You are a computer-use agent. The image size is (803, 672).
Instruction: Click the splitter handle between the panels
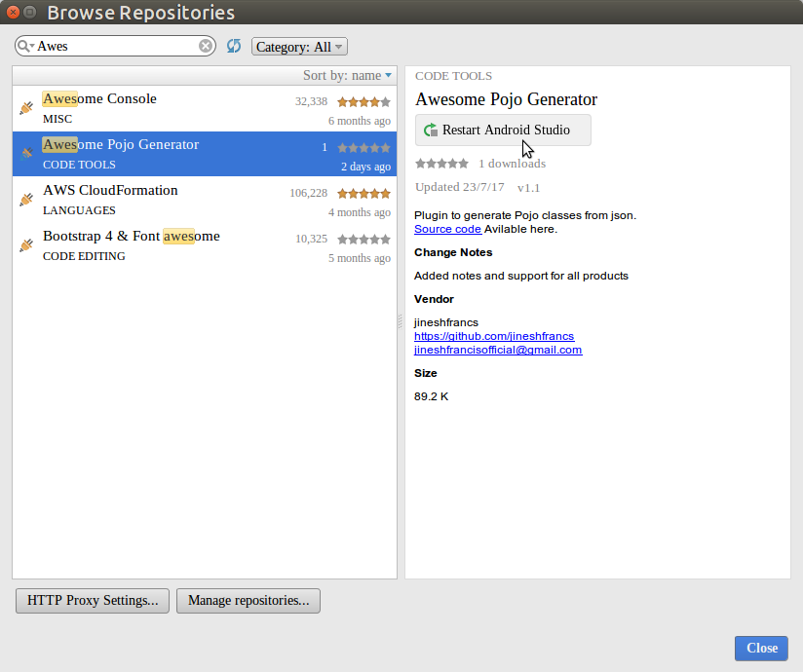pyautogui.click(x=401, y=321)
